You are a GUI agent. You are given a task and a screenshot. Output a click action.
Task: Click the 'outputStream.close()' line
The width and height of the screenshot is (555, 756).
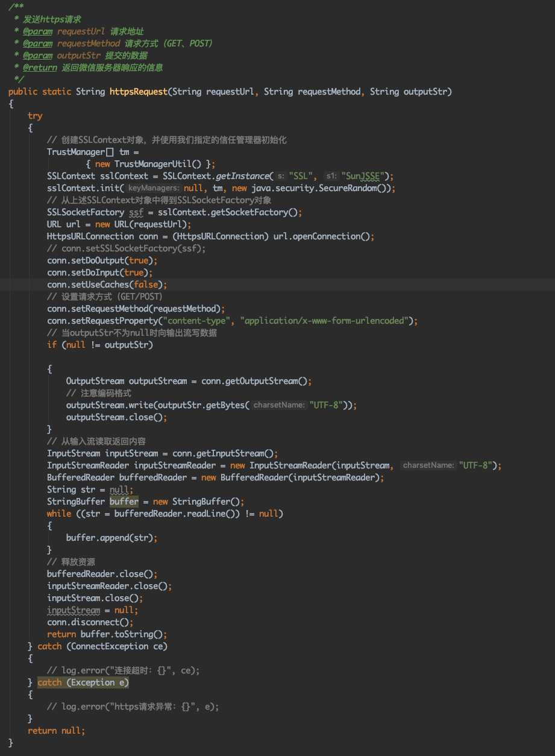click(x=117, y=417)
